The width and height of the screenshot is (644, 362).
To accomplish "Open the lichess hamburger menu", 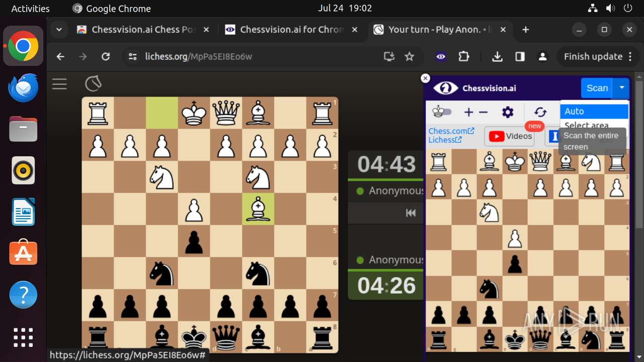I will tap(59, 84).
